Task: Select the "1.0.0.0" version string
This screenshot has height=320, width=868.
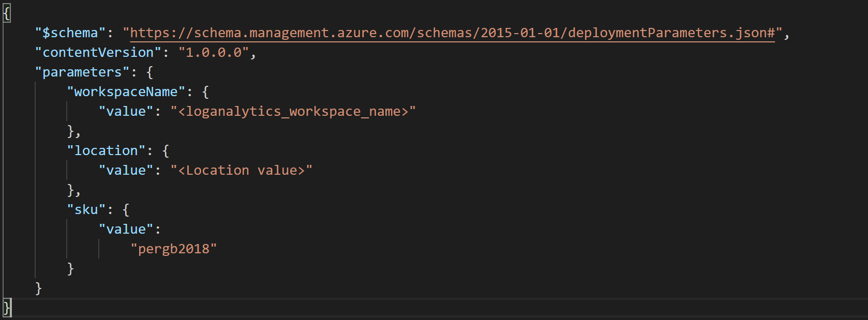Action: tap(214, 53)
